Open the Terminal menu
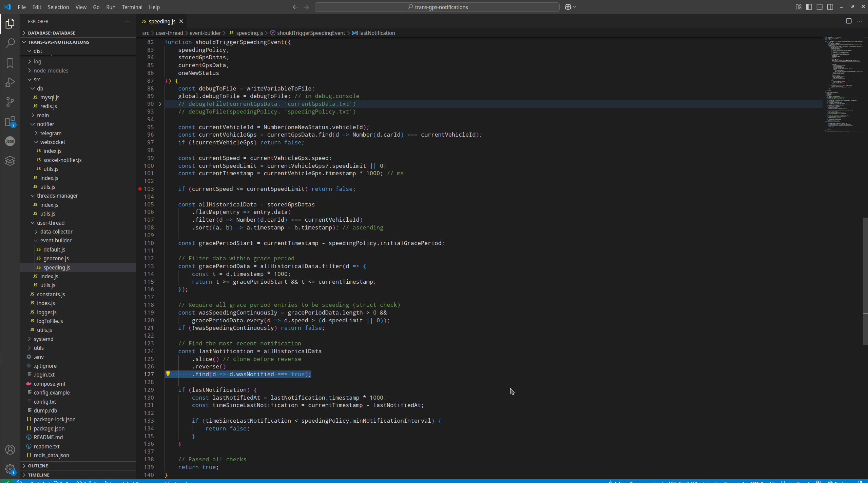 (x=132, y=7)
